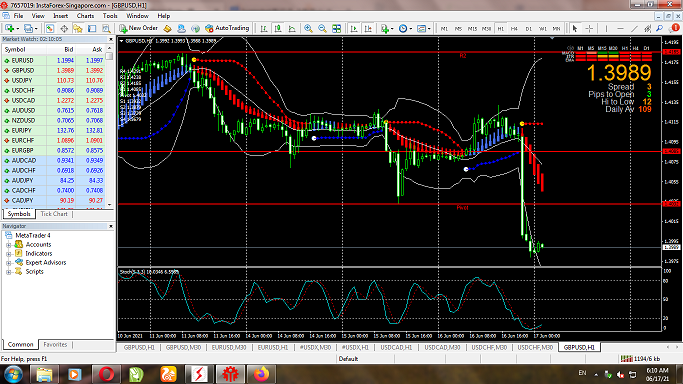This screenshot has width=683, height=384.
Task: Zoom out of the chart
Action: point(322,28)
